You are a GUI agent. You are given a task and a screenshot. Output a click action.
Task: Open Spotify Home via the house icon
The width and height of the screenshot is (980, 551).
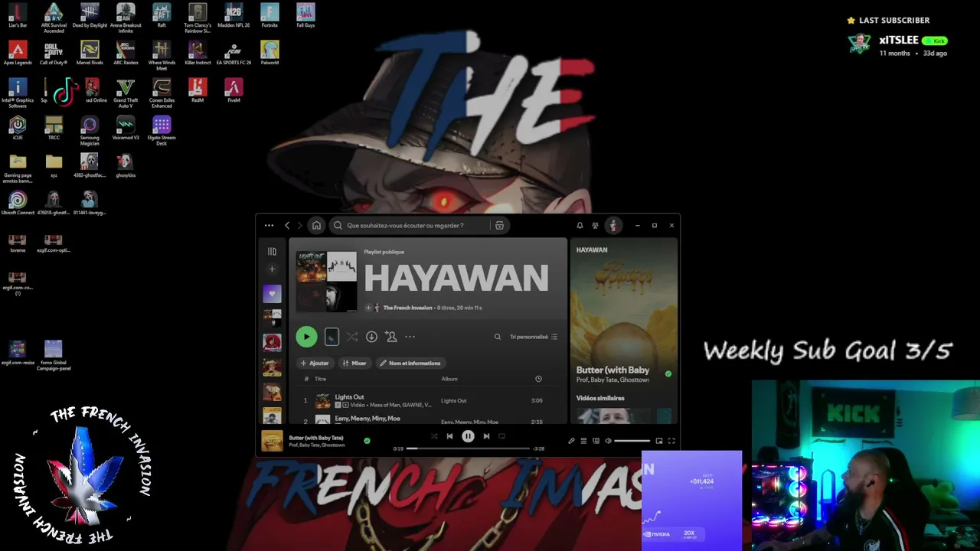pos(316,226)
